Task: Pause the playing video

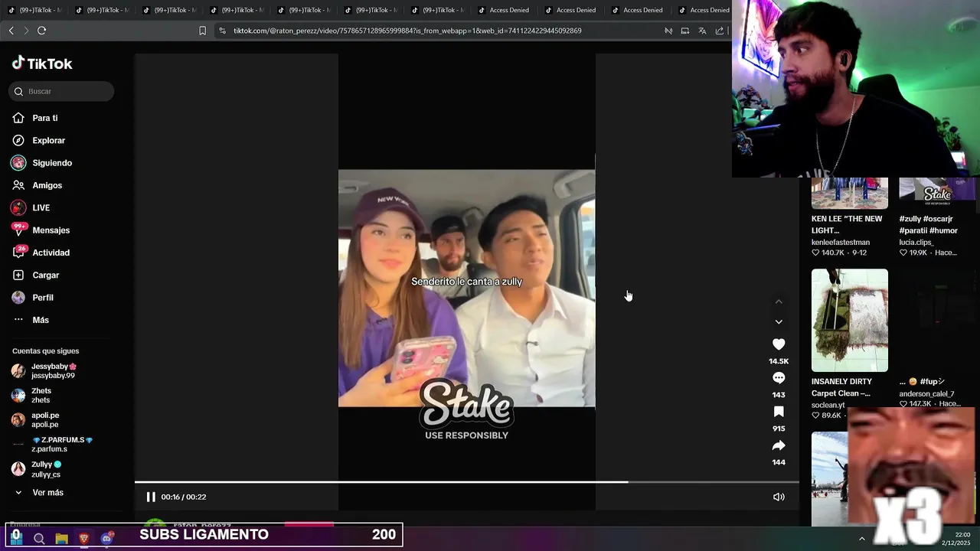Action: click(x=151, y=497)
